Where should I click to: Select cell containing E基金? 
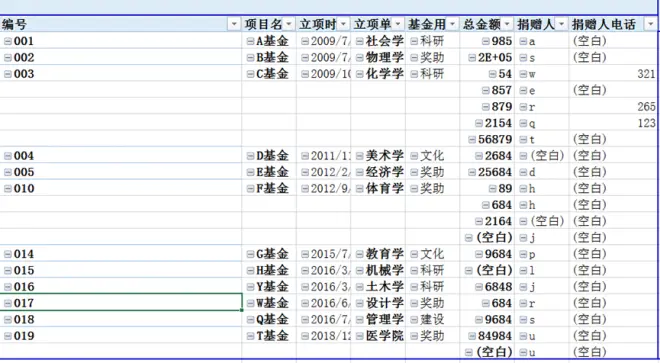pos(269,172)
